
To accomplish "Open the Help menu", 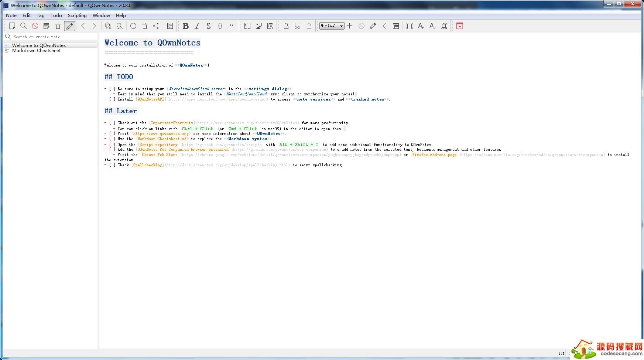I will click(x=121, y=15).
